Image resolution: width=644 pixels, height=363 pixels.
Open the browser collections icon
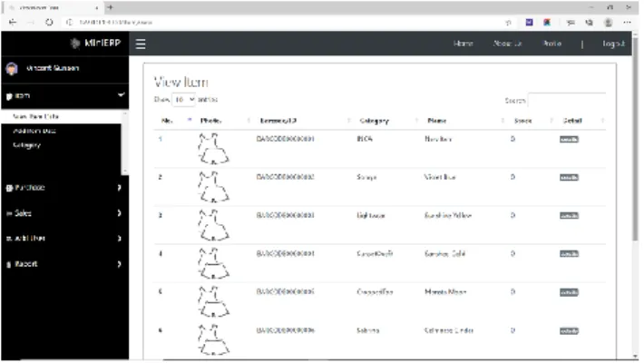[589, 23]
